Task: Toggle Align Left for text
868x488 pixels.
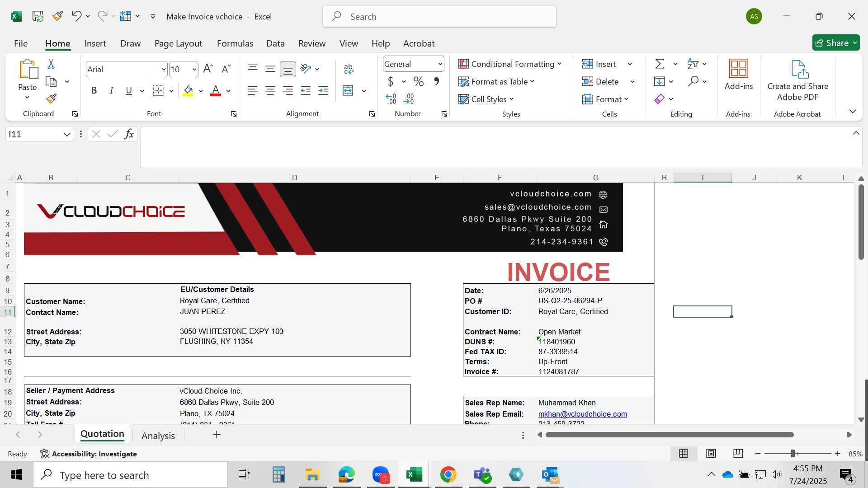Action: [x=253, y=91]
